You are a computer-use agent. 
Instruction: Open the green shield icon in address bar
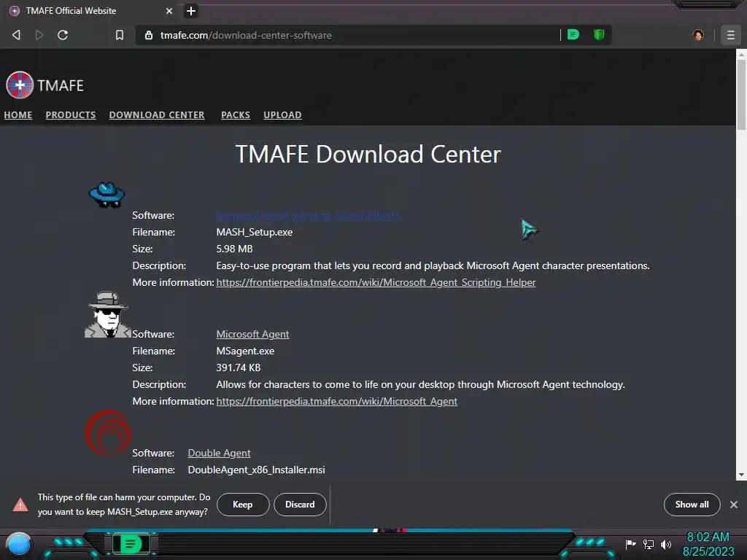point(599,34)
